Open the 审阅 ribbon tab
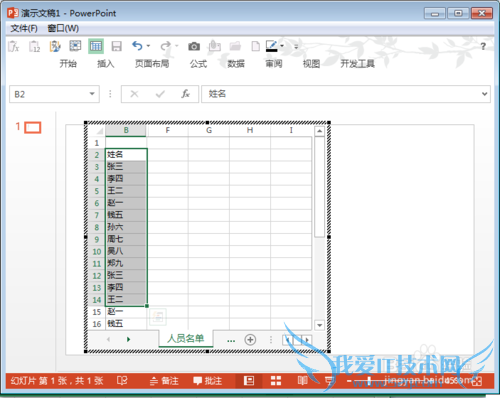 coord(274,63)
